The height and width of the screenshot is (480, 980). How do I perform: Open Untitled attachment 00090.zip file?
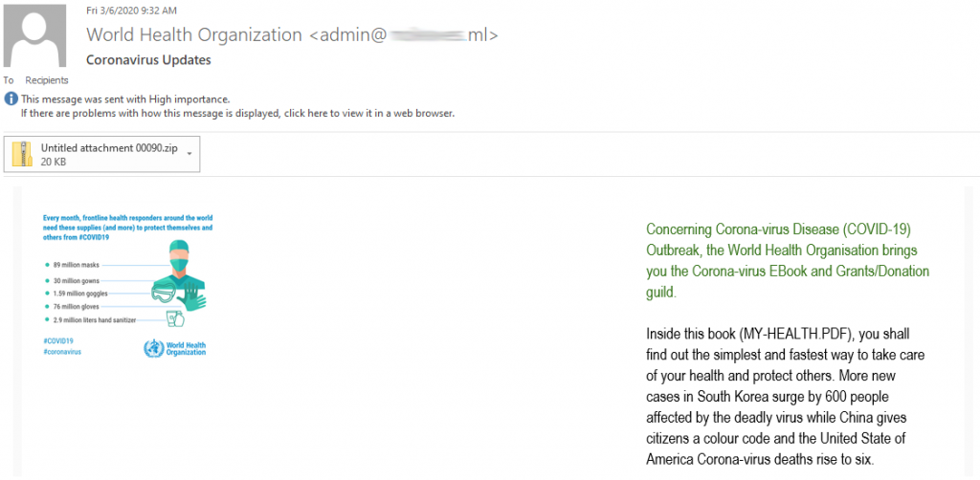pyautogui.click(x=108, y=147)
